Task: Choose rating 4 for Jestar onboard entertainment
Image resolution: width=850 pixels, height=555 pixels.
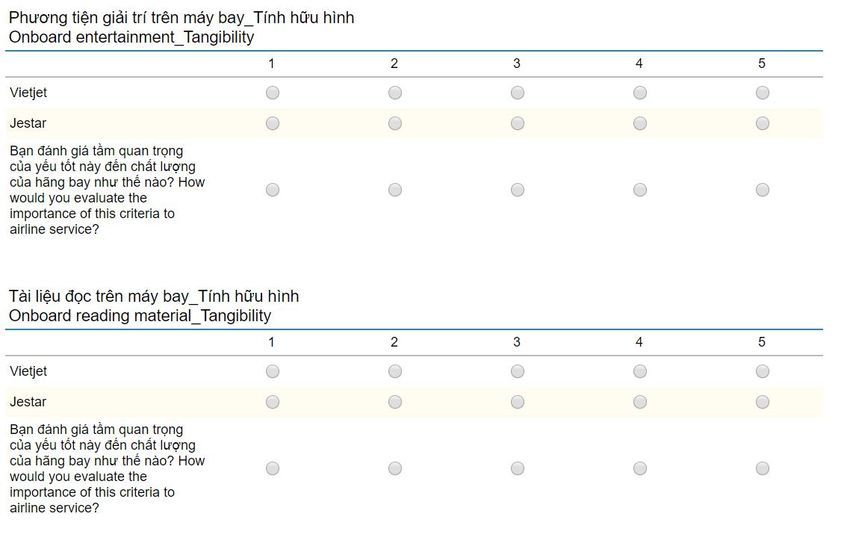Action: pos(640,124)
